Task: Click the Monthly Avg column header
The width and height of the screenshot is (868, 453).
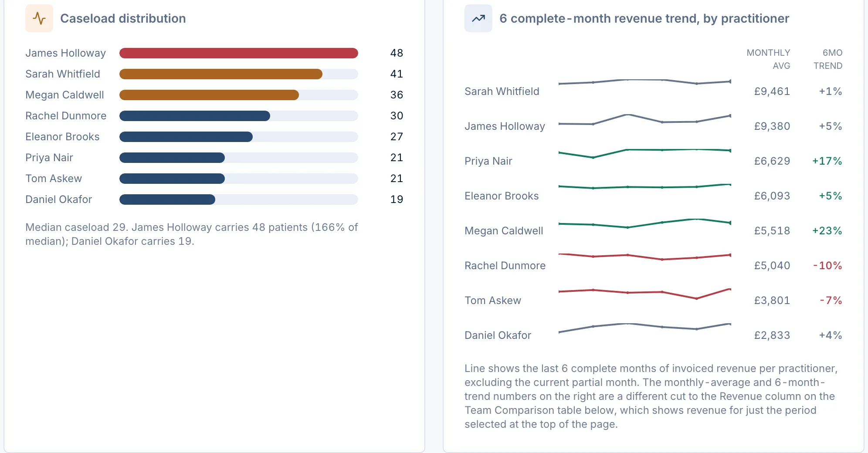Action: click(768, 59)
